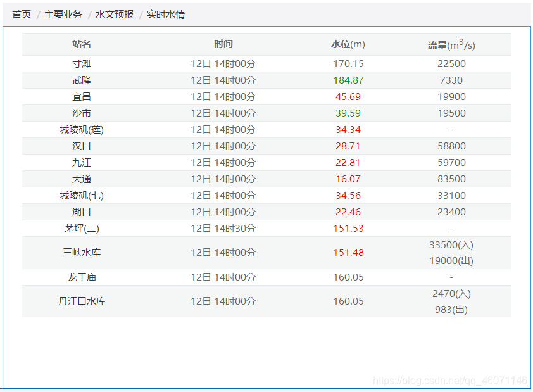Select station name 龙王庙
533x392 pixels.
82,277
